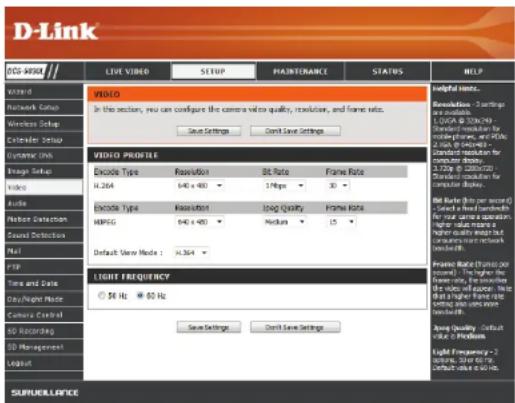The height and width of the screenshot is (403, 515).
Task: Open Day/Night Mode page
Action: (44, 299)
